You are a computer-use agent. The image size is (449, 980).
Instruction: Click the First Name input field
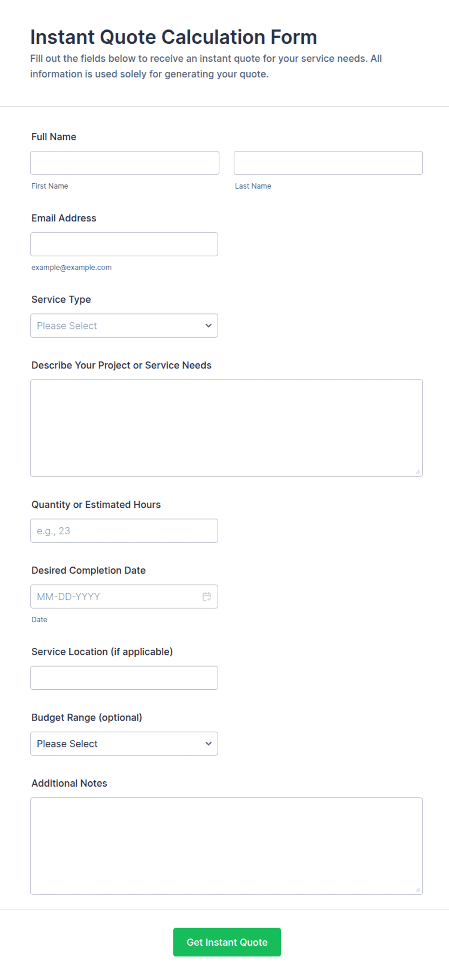click(125, 163)
